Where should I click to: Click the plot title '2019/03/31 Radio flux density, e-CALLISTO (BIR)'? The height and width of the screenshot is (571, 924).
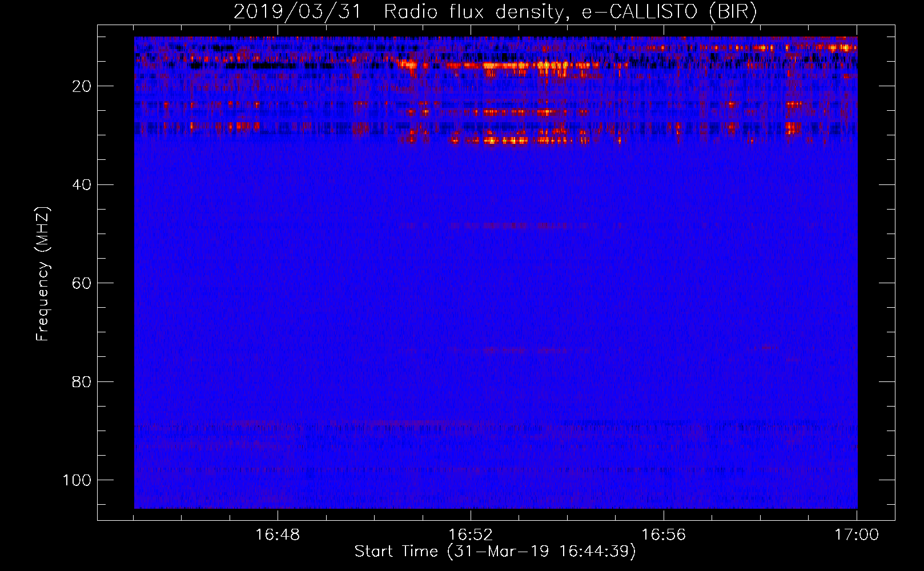click(x=495, y=12)
